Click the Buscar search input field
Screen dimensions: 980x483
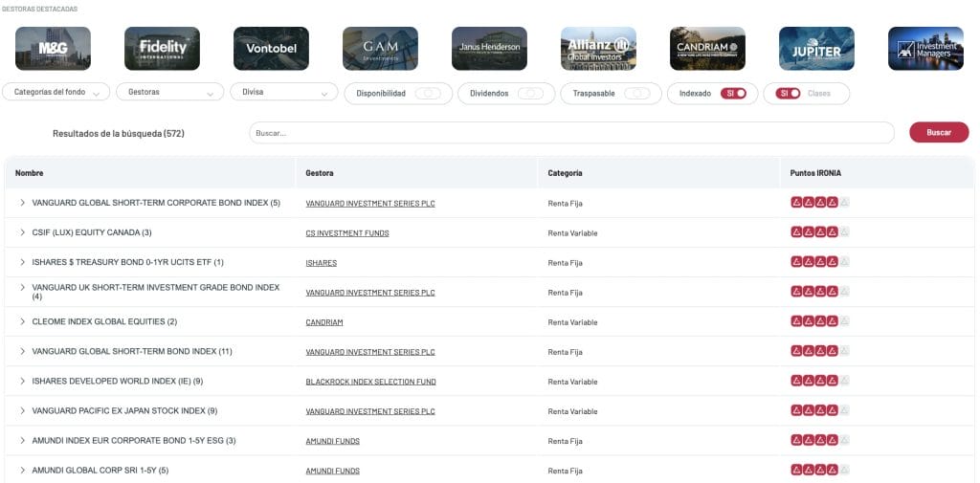tap(571, 133)
